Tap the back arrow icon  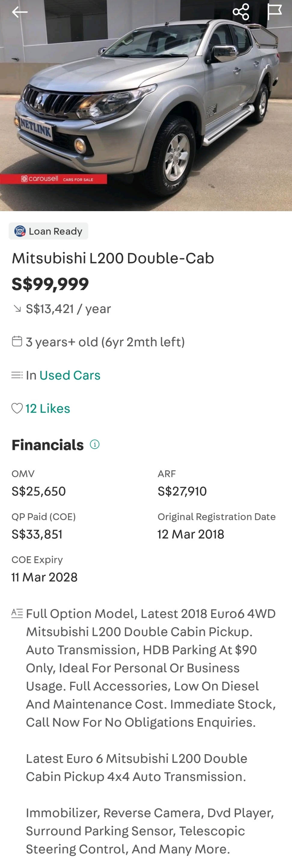(x=20, y=12)
